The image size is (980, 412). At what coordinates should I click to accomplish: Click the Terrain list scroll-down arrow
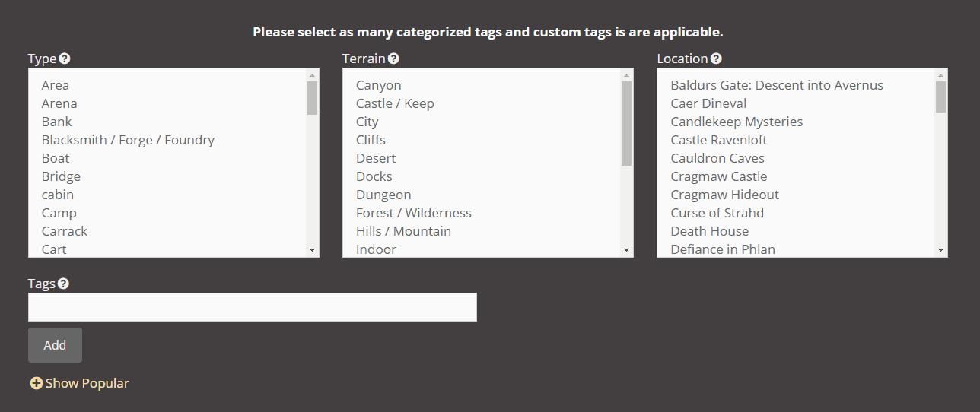626,249
